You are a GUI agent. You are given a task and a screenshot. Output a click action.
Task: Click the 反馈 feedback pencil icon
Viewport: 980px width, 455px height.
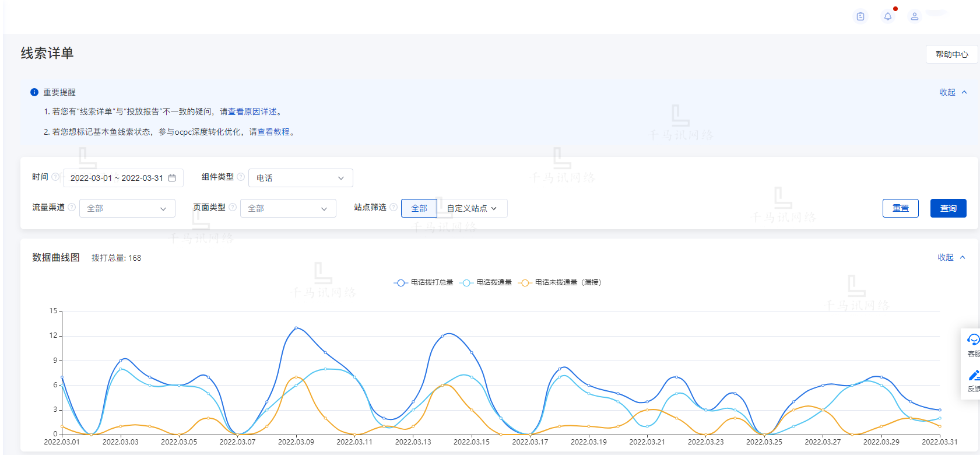coord(973,376)
